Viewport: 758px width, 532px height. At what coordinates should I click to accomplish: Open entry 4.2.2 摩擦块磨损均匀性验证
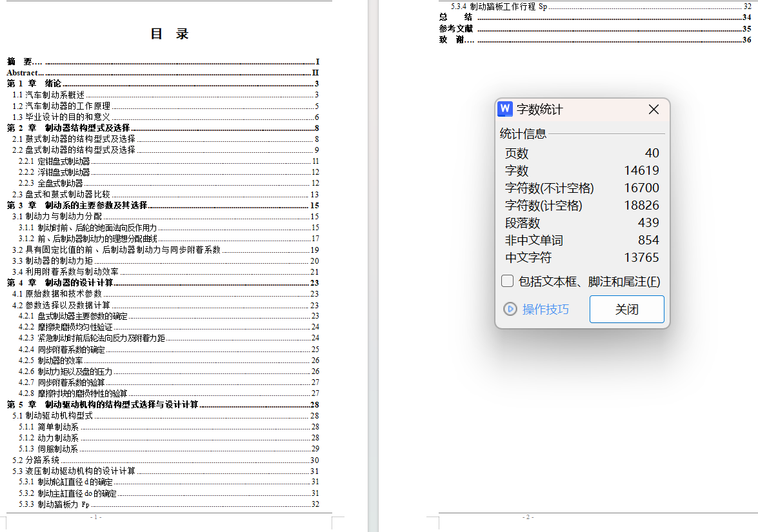tap(169, 327)
